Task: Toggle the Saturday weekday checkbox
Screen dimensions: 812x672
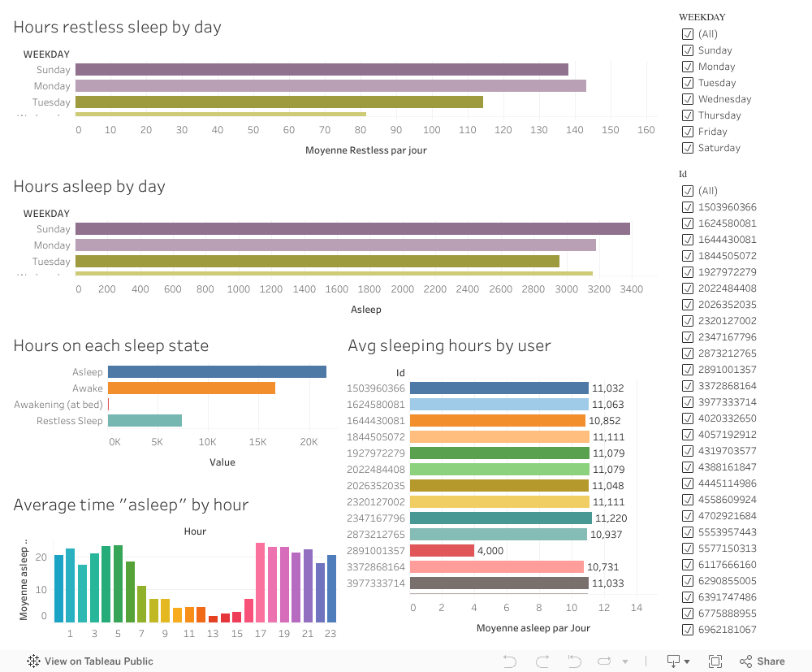Action: [688, 148]
